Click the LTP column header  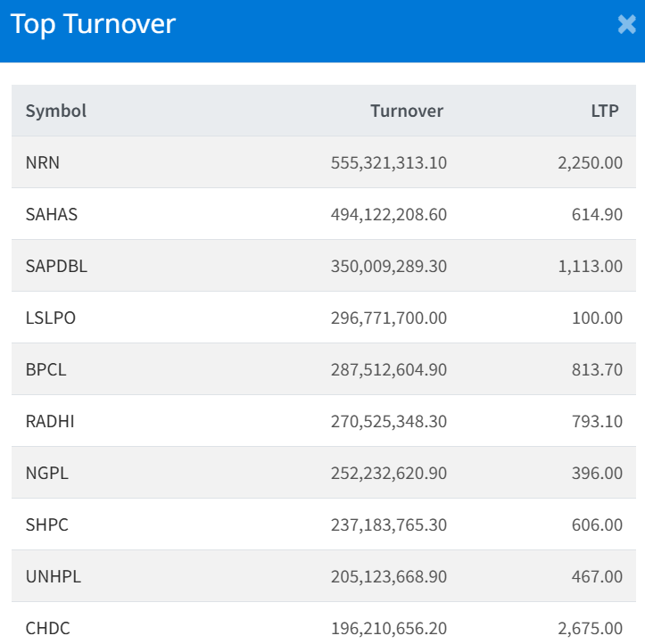[605, 111]
